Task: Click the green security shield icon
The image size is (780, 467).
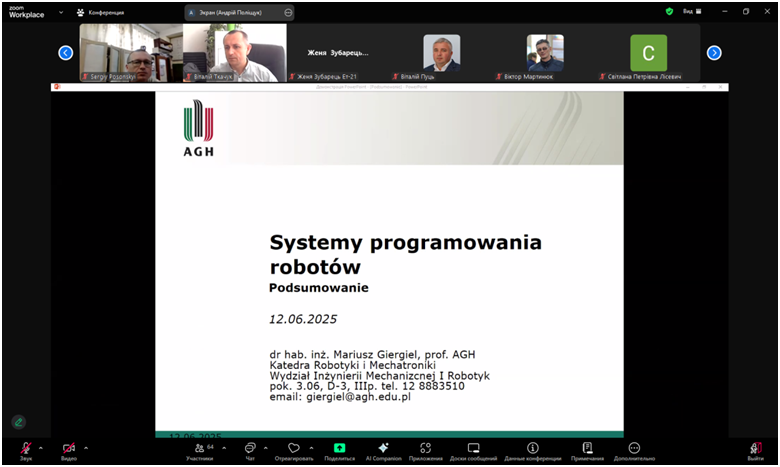Action: coord(670,11)
